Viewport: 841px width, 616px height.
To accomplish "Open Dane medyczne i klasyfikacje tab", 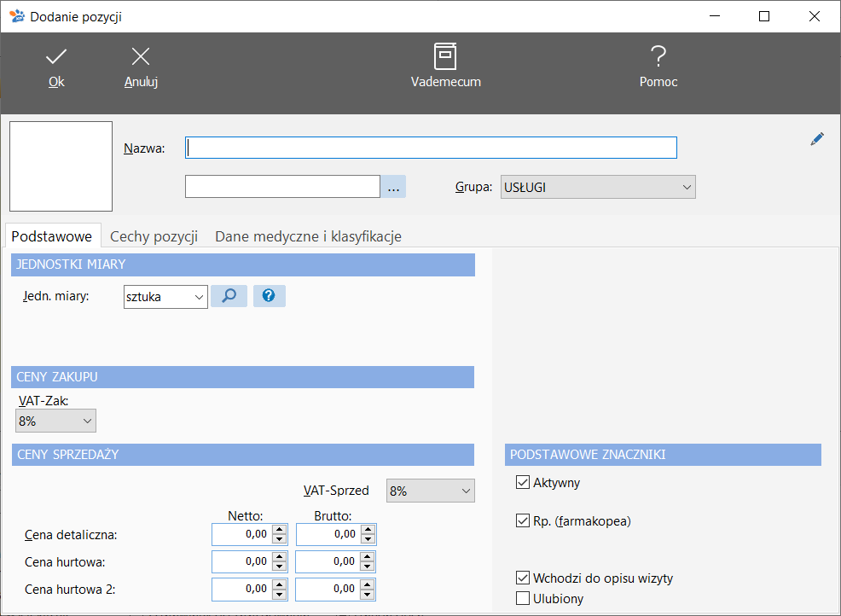I will click(309, 236).
